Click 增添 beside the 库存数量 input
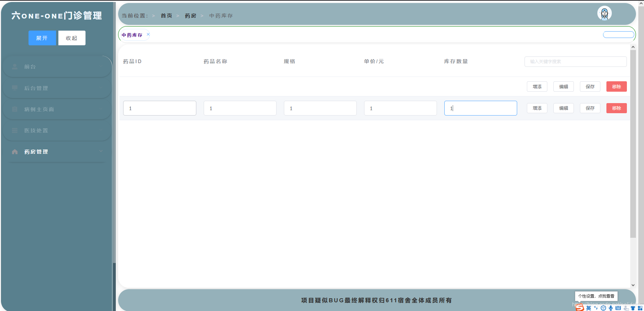The height and width of the screenshot is (311, 644). pyautogui.click(x=537, y=108)
